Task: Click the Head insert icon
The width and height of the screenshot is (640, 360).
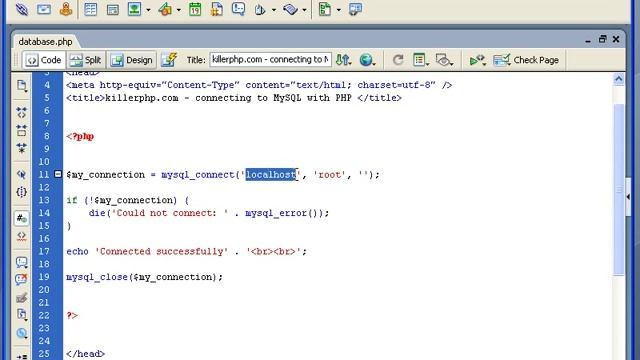Action: click(x=260, y=9)
